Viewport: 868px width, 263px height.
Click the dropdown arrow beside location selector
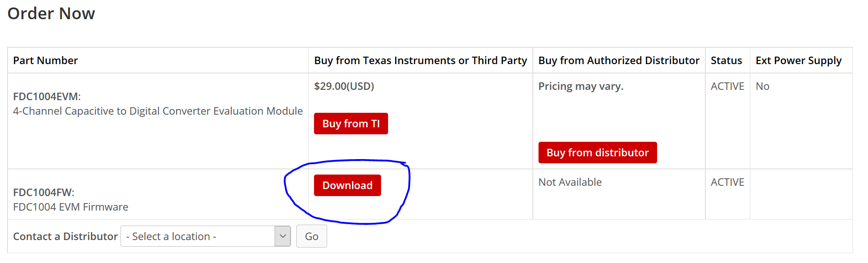283,236
